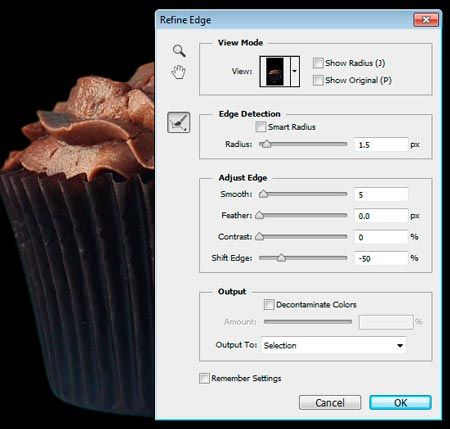Click the Contrast value field showing 0
The image size is (450, 429).
381,237
